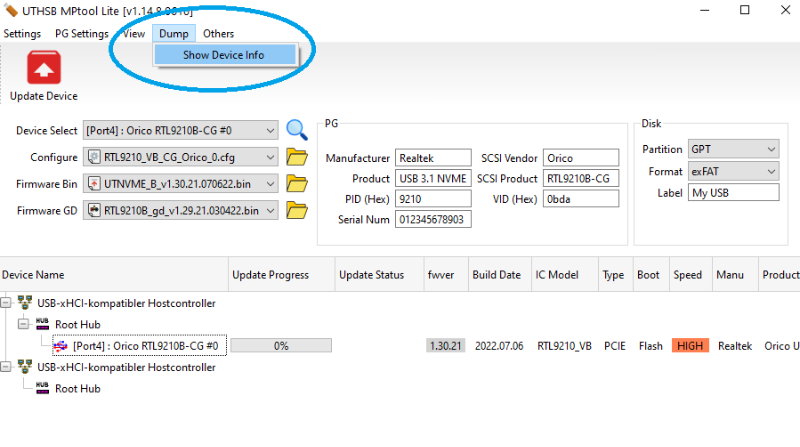This screenshot has width=800, height=447.
Task: Click the 0% update progress bar
Action: tap(281, 345)
